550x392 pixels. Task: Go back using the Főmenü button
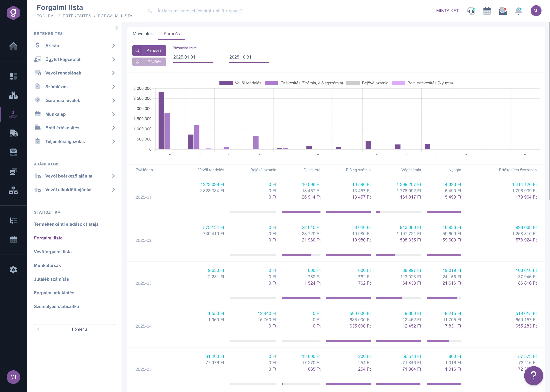click(74, 329)
